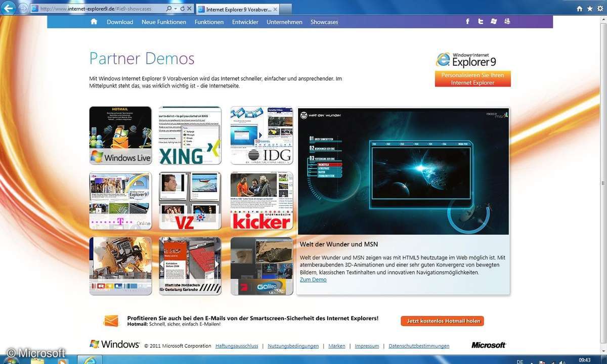Image resolution: width=607 pixels, height=364 pixels.
Task: Open the Galileo demo thumbnail
Action: point(262,266)
